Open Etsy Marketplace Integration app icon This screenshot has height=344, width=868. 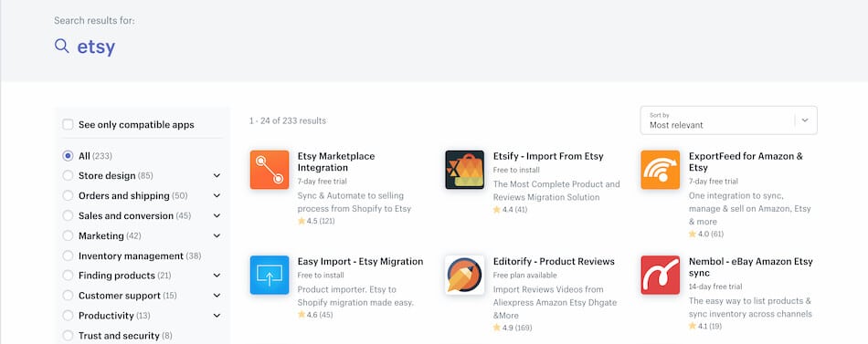tap(270, 170)
